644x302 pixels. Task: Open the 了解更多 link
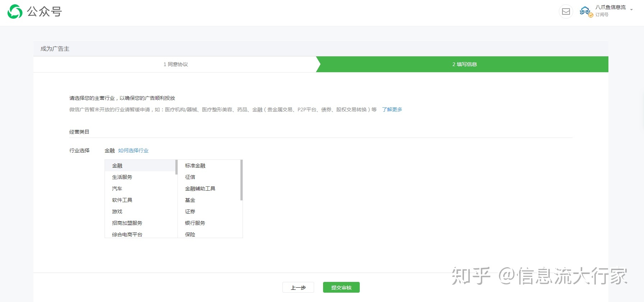(x=392, y=110)
